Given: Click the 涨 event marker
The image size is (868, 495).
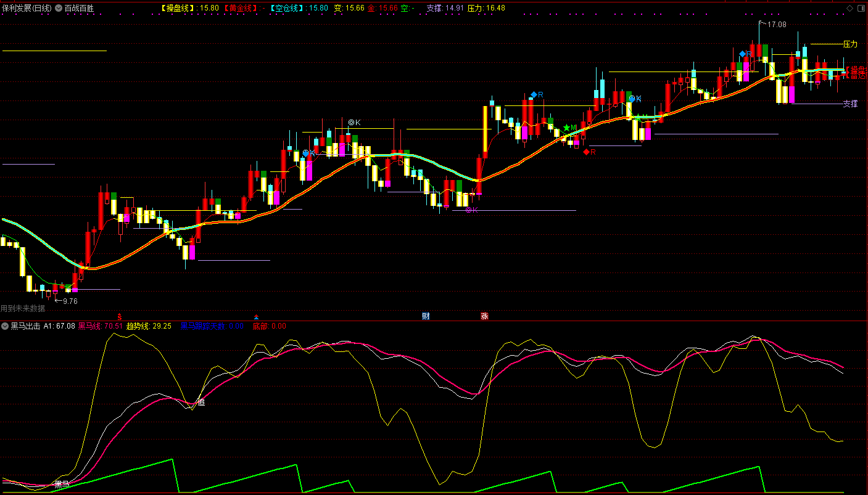Looking at the screenshot, I should pyautogui.click(x=484, y=316).
